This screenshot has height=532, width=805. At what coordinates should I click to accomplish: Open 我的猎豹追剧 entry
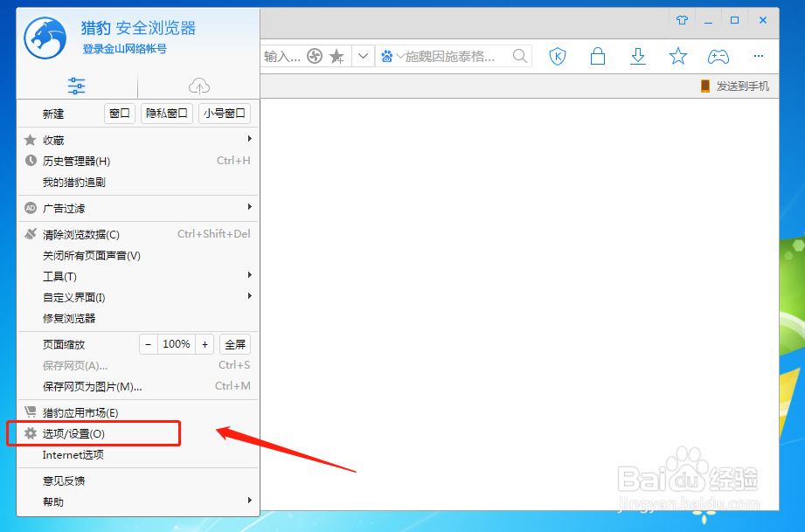[138, 182]
